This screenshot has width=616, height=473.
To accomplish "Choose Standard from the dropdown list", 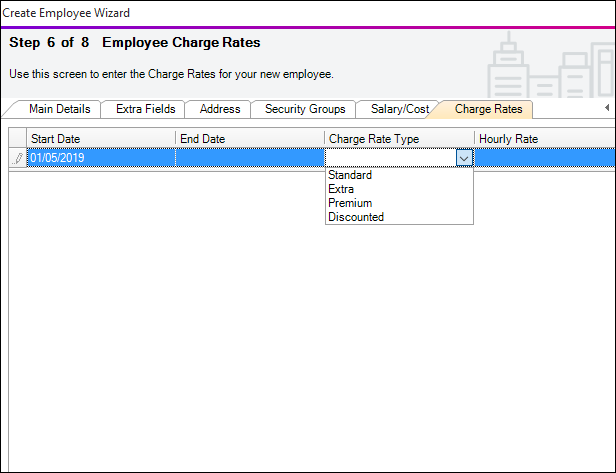I will 350,175.
